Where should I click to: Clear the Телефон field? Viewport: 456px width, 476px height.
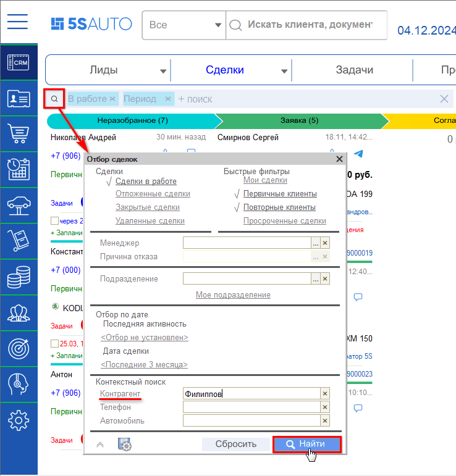325,407
